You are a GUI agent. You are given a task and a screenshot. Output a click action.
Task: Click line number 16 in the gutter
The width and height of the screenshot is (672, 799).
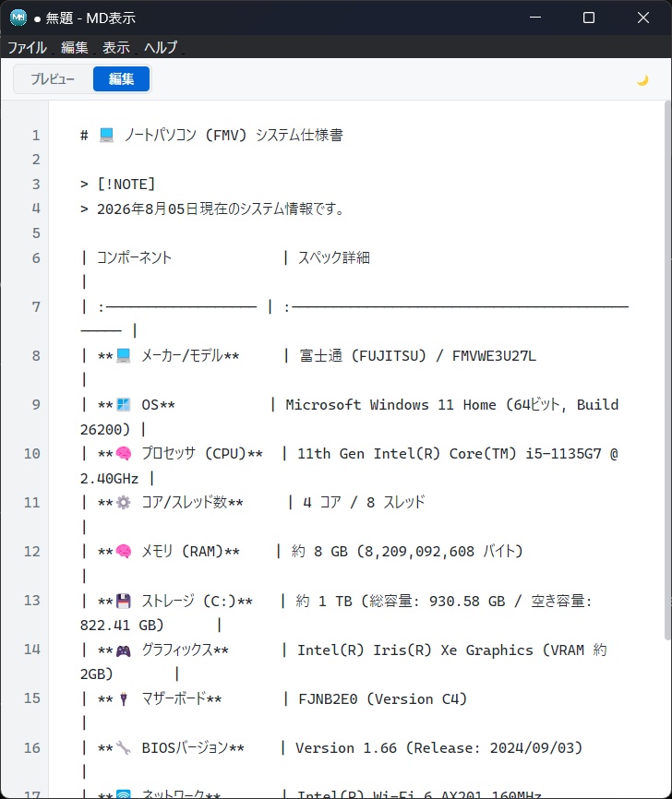[31, 748]
